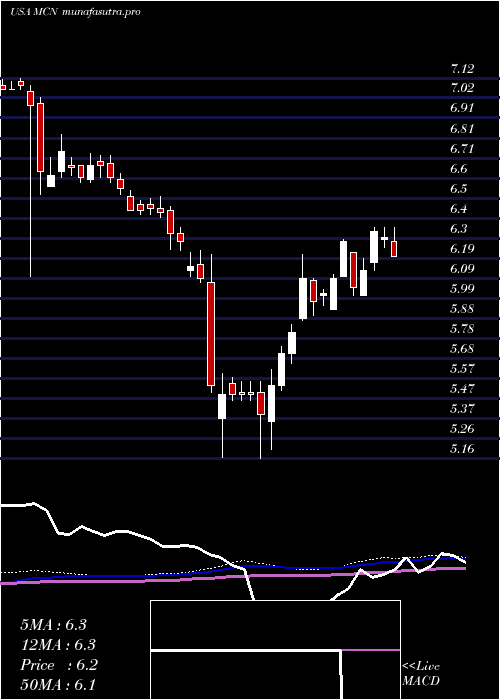Viewport: 500px width, 700px height.
Task: Click the '50MA : 6.1' reading
Action: tap(59, 685)
